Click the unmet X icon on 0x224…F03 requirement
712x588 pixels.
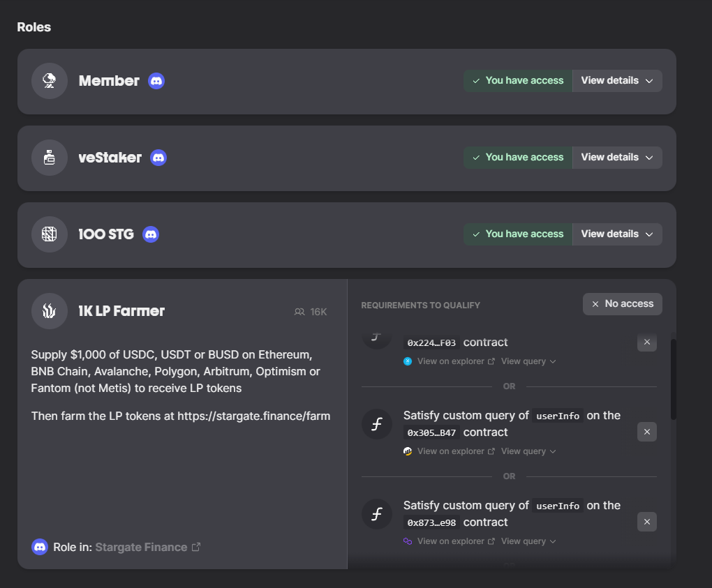pyautogui.click(x=647, y=342)
